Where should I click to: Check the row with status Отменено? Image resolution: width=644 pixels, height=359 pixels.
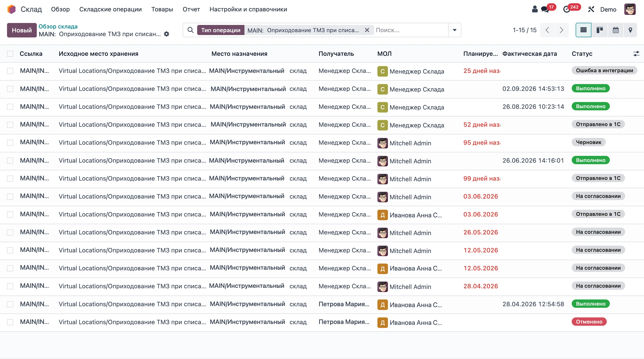10,322
